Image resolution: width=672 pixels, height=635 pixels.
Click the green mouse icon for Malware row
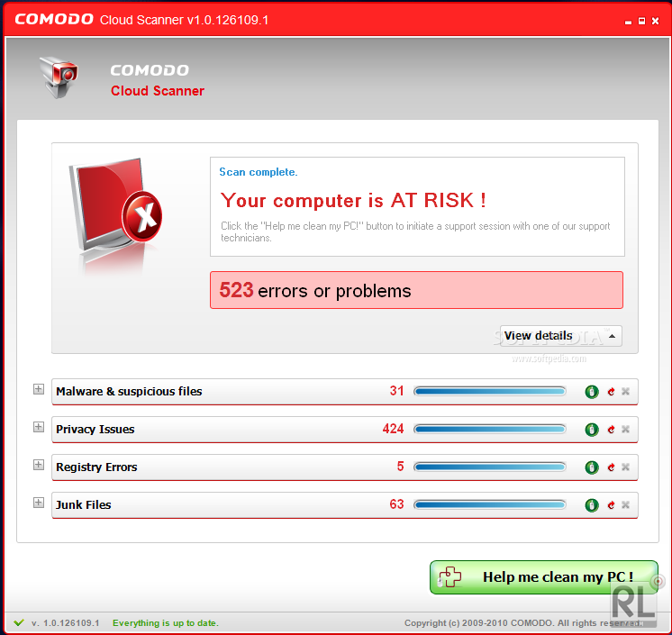pyautogui.click(x=592, y=392)
